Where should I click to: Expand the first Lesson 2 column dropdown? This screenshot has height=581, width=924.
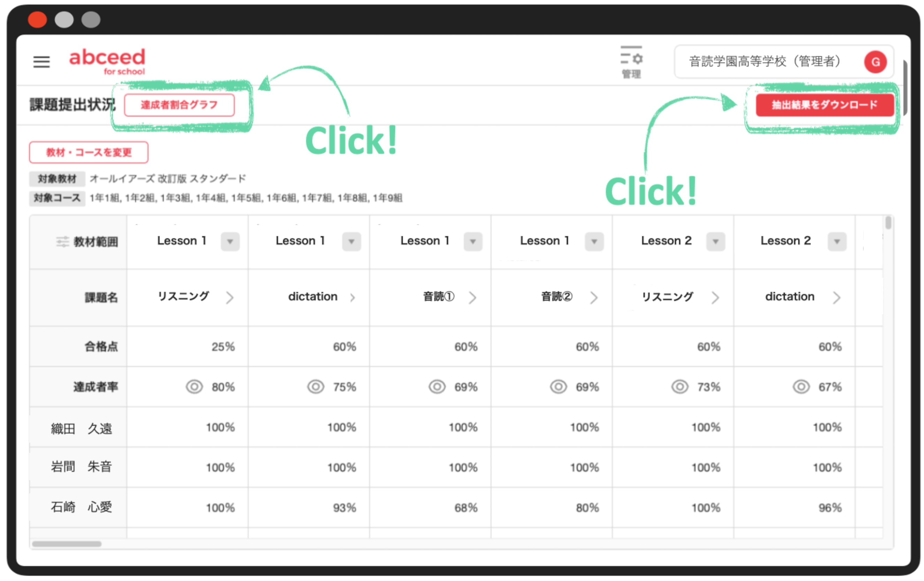[715, 242]
